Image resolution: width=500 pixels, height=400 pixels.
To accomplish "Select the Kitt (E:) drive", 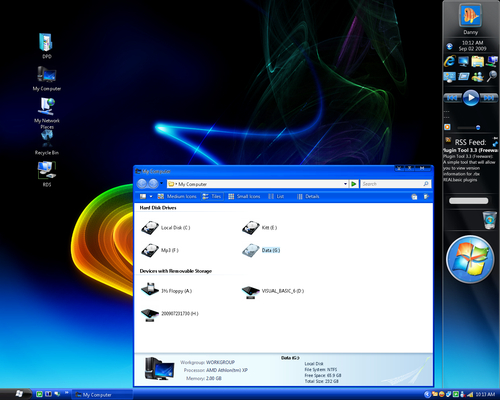I will (x=259, y=228).
